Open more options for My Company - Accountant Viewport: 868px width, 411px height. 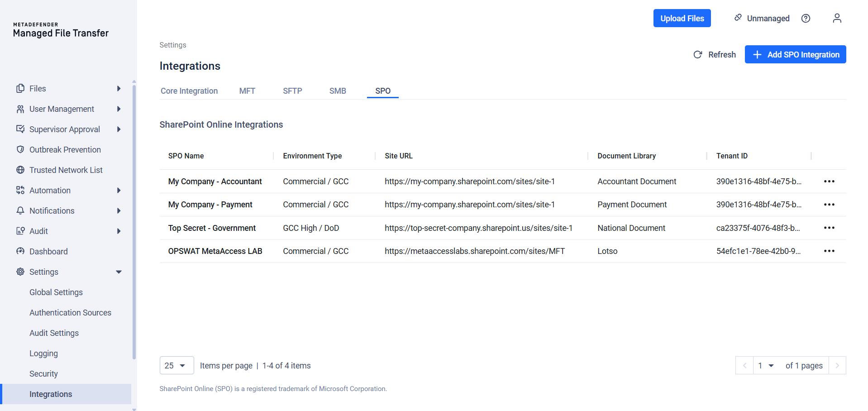click(x=829, y=181)
